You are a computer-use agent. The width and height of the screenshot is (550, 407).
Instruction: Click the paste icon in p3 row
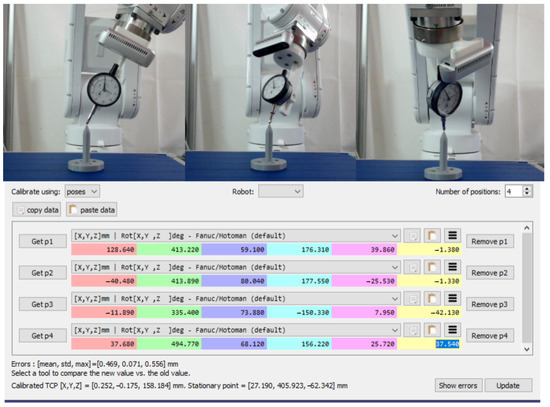click(432, 299)
